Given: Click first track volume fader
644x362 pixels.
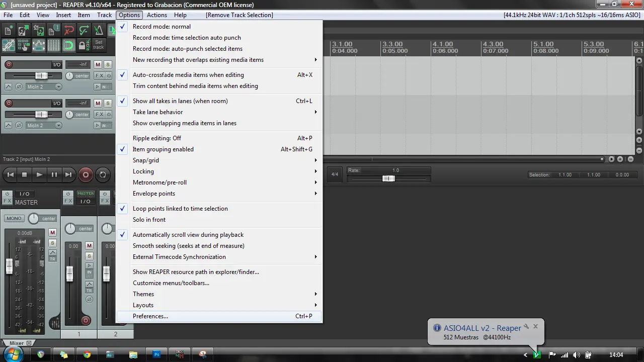Looking at the screenshot, I should [x=41, y=76].
